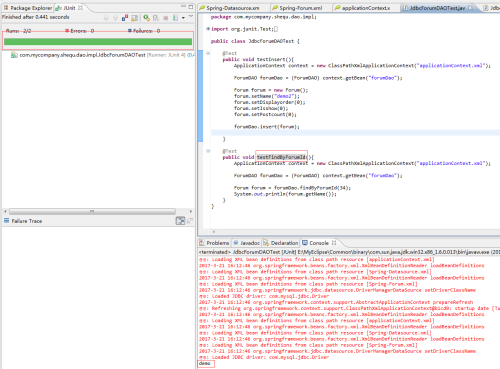Screen dimensions: 500x369
Task: Click the green JUnit progress bar
Action: point(98,42)
